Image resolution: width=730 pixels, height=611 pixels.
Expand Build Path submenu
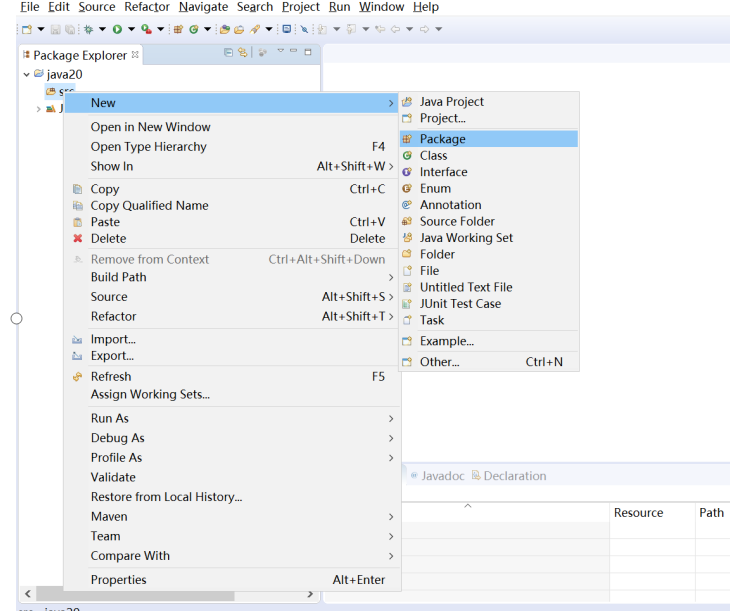coord(232,277)
